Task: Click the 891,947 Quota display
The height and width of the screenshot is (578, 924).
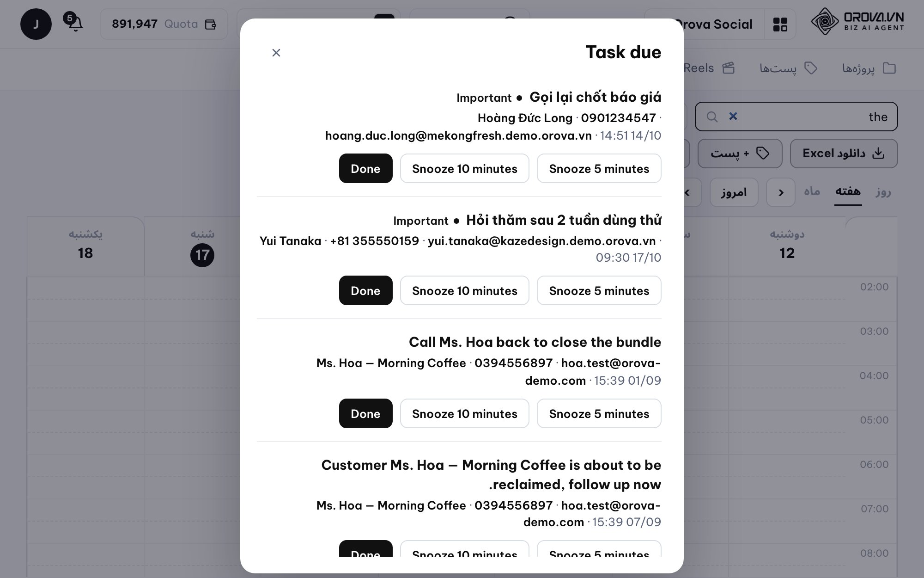Action: 164,24
